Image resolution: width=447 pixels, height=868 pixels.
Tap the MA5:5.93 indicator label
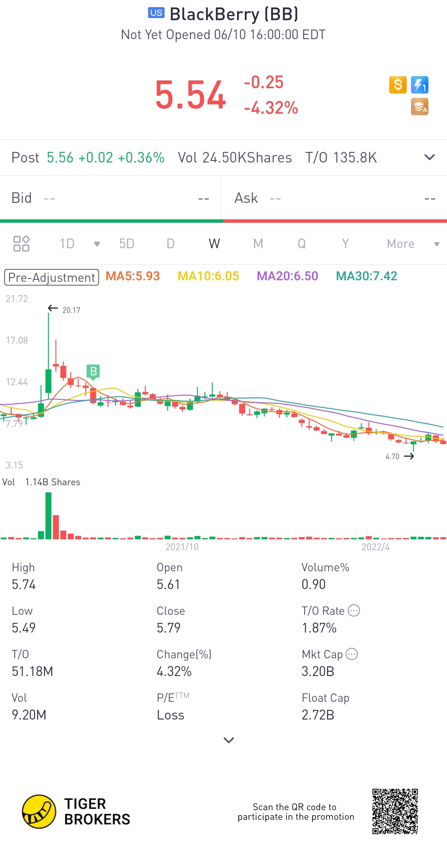point(133,276)
